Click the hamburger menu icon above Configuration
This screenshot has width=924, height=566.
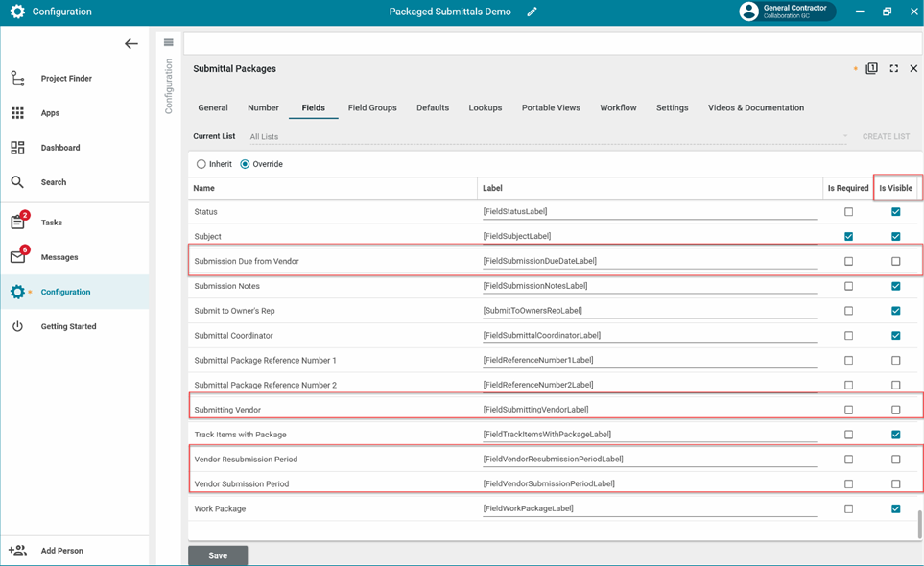click(169, 42)
